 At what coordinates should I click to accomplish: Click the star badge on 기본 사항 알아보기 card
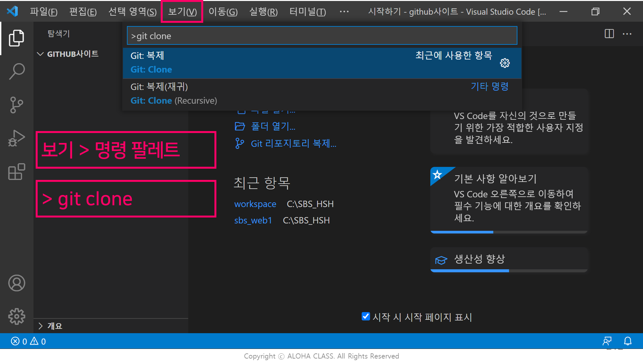437,175
